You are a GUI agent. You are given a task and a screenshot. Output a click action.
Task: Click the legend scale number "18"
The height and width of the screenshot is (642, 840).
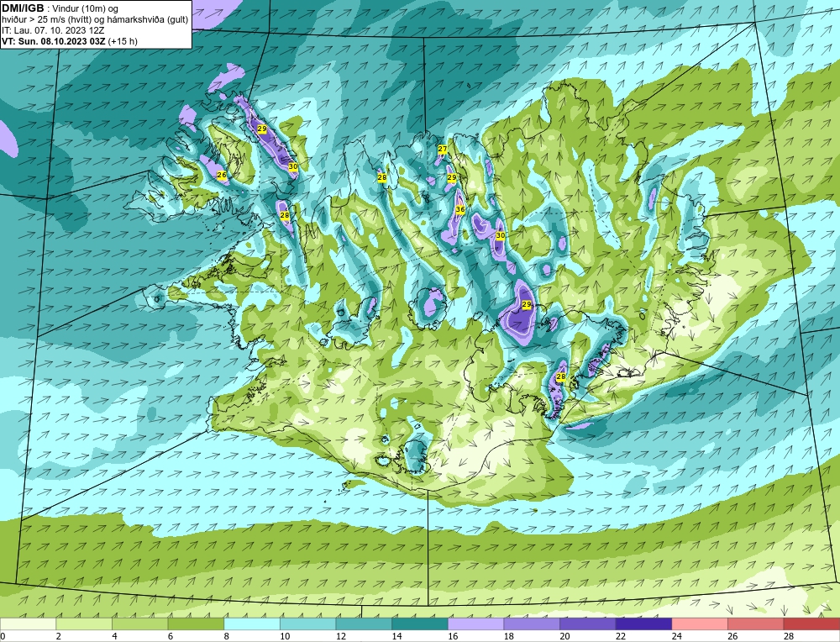pos(508,636)
